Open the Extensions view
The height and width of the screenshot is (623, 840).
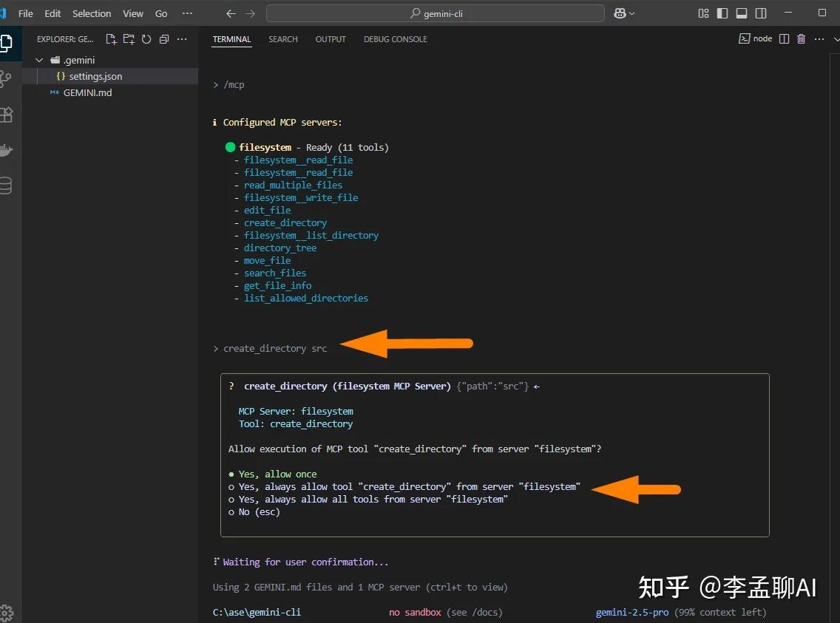pos(9,115)
